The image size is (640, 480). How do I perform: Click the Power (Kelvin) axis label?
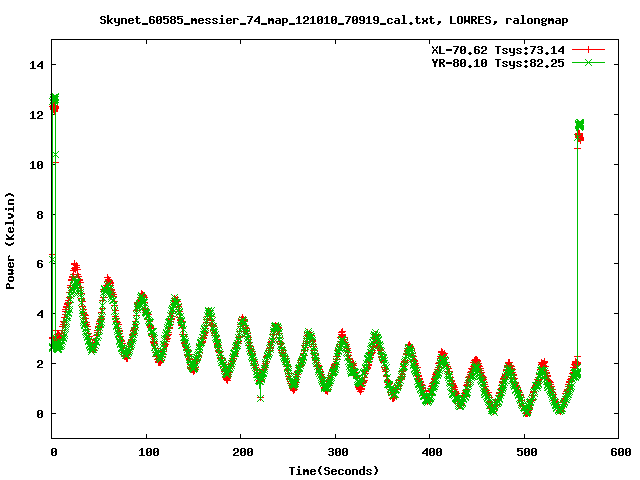10,241
